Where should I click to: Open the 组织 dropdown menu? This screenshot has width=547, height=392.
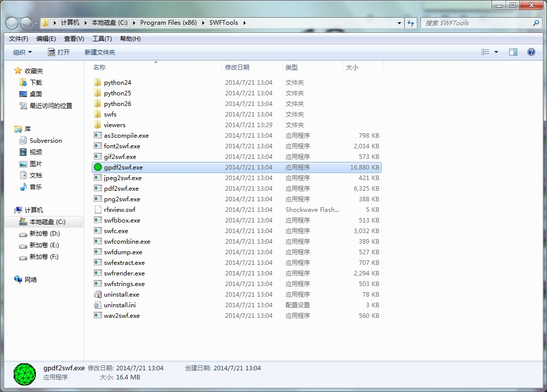[x=22, y=52]
